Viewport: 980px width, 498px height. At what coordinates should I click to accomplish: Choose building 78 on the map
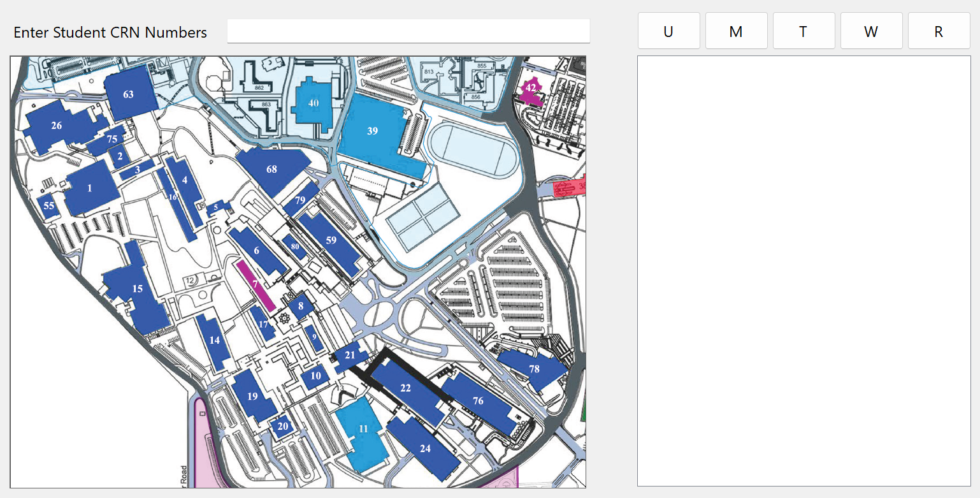[534, 369]
